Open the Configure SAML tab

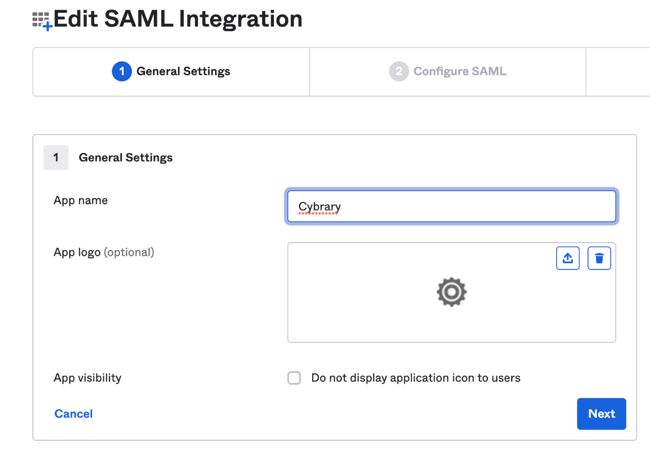(x=459, y=72)
